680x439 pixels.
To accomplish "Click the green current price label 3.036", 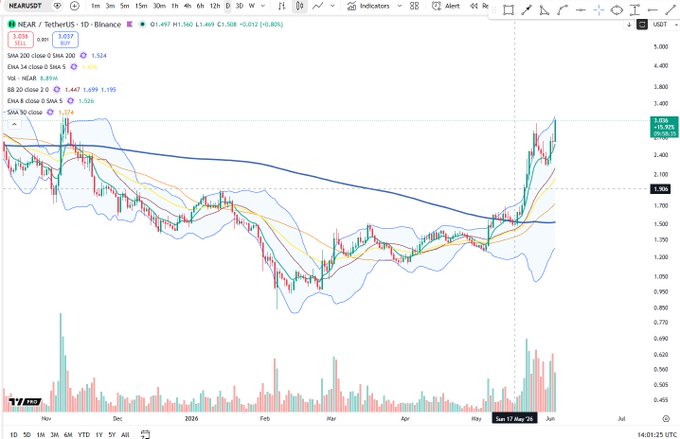I will [x=664, y=127].
